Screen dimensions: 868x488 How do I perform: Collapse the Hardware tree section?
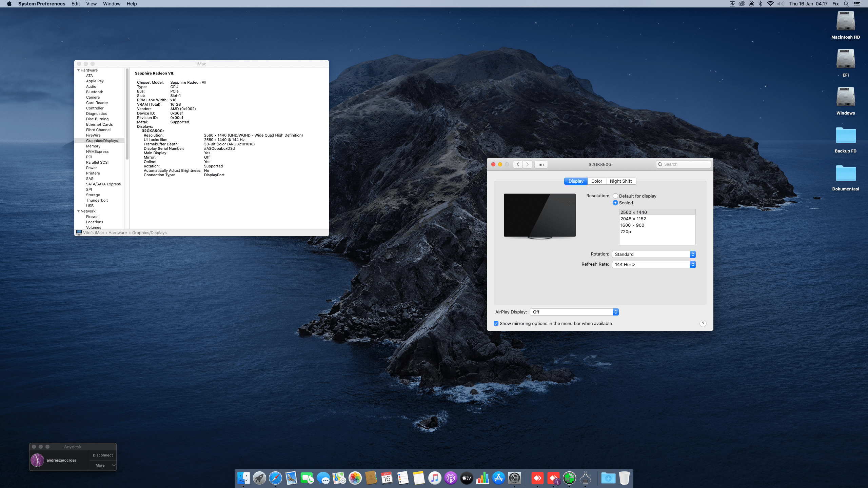pyautogui.click(x=79, y=70)
